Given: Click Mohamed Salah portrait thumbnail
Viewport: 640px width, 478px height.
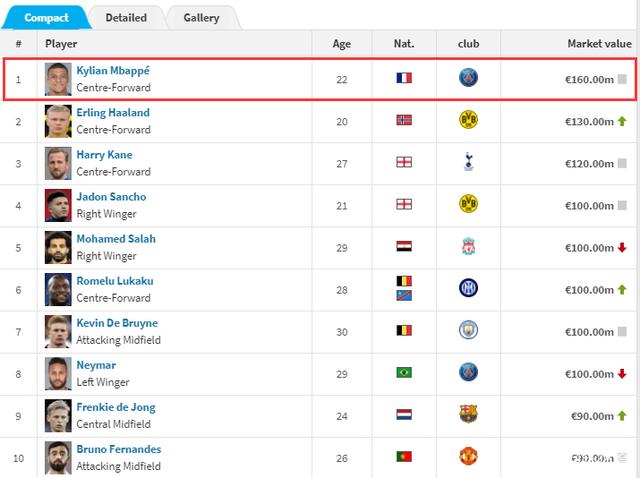Looking at the screenshot, I should (58, 247).
